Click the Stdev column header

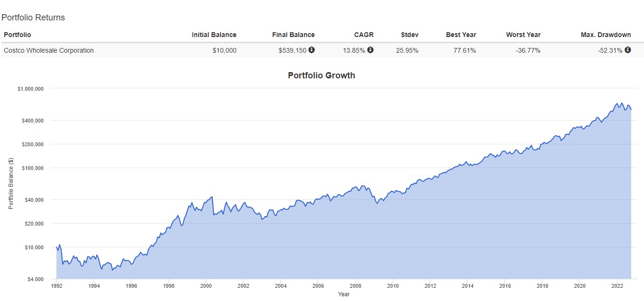coord(410,35)
